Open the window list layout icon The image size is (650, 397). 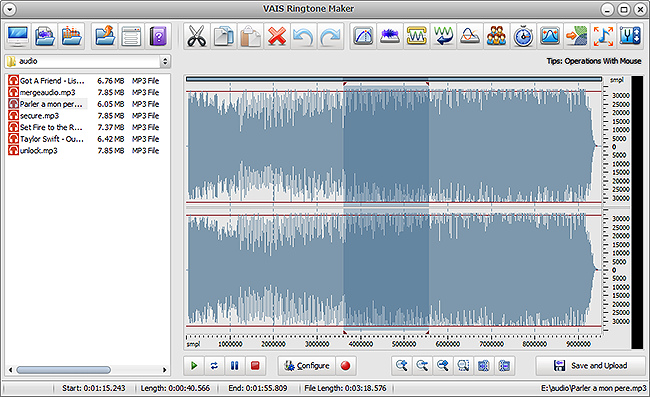131,36
